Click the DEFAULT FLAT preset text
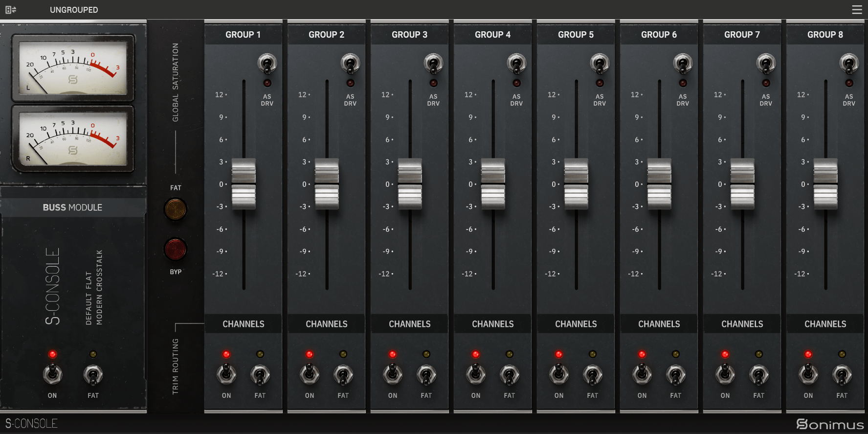 pyautogui.click(x=89, y=298)
